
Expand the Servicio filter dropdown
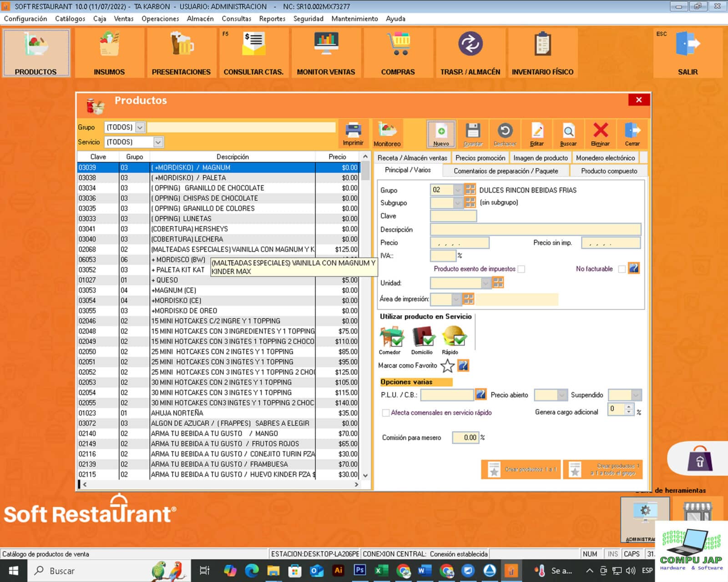coord(158,142)
